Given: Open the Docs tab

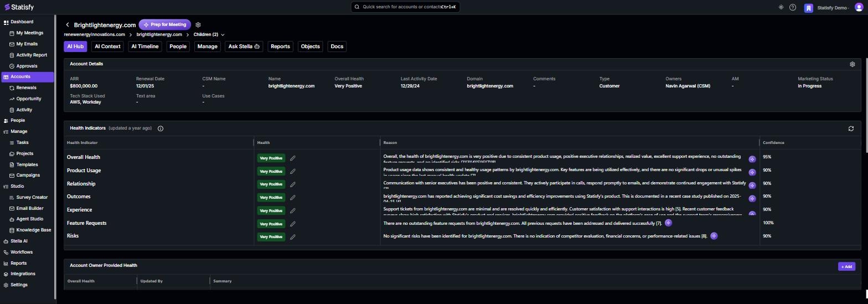Looking at the screenshot, I should pos(337,47).
